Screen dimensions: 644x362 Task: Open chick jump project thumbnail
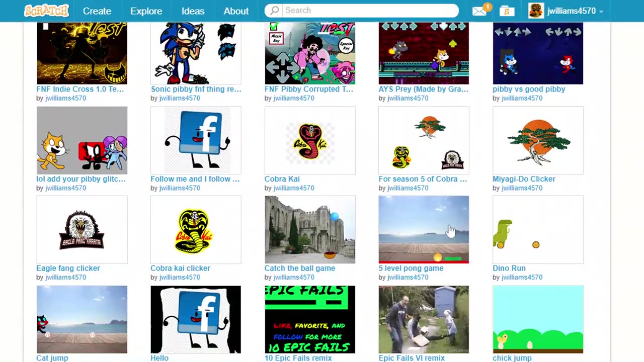(x=538, y=319)
